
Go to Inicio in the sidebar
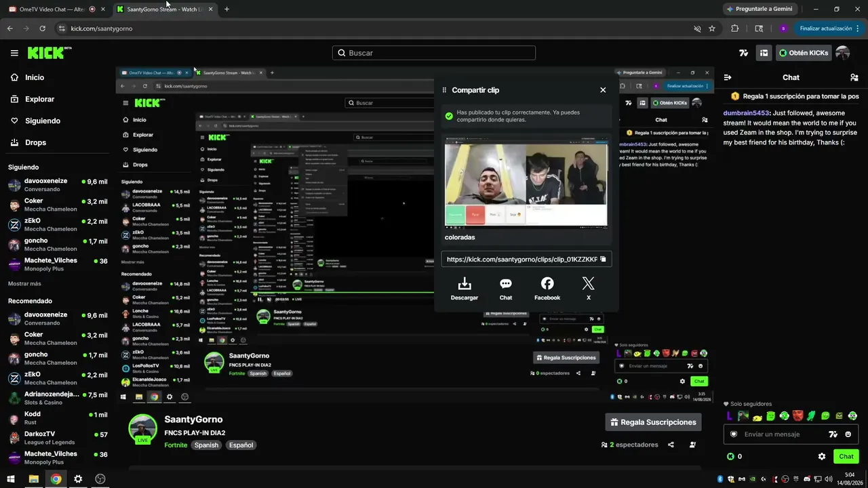click(x=27, y=77)
